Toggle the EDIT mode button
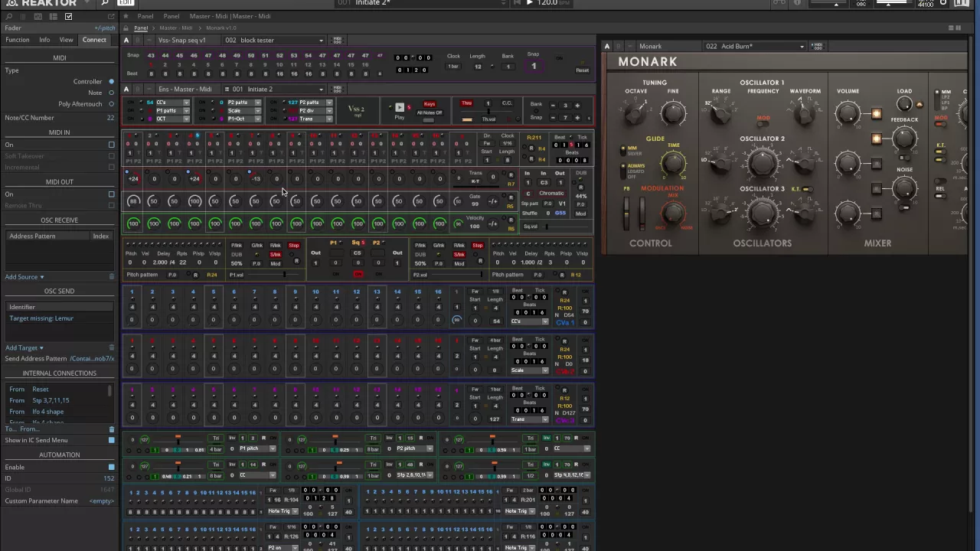This screenshot has width=980, height=551. point(125,3)
